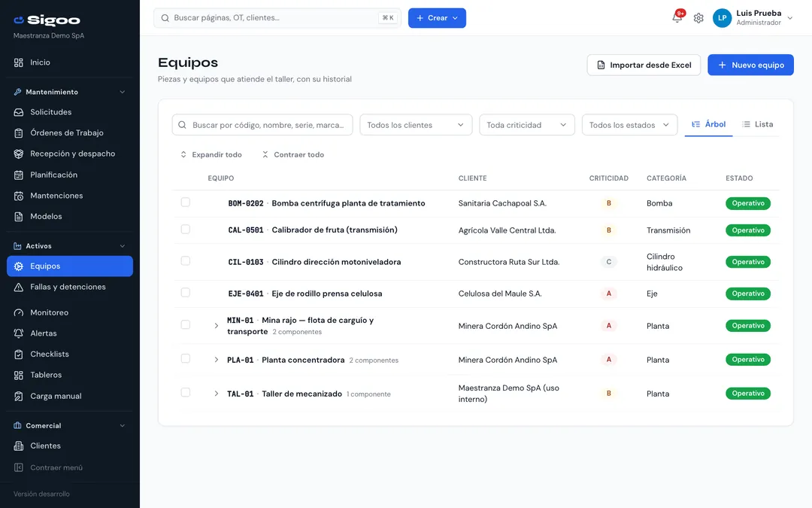The width and height of the screenshot is (812, 508).
Task: Click Contraer menú at sidebar bottom
Action: pyautogui.click(x=70, y=467)
